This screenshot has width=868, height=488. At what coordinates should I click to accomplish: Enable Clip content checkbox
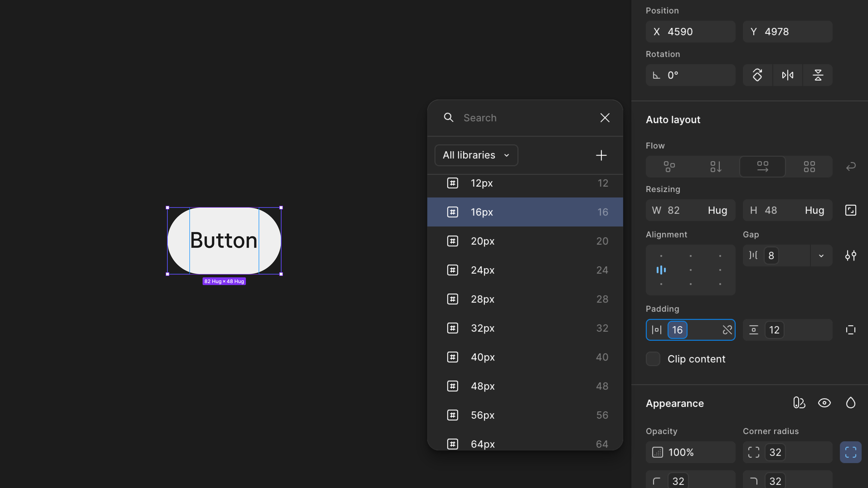[653, 359]
